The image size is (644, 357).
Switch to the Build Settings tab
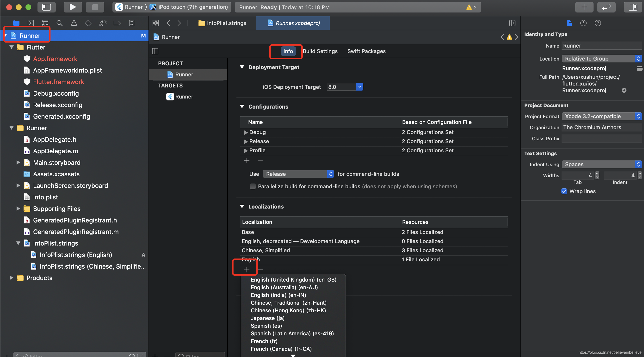tap(320, 51)
